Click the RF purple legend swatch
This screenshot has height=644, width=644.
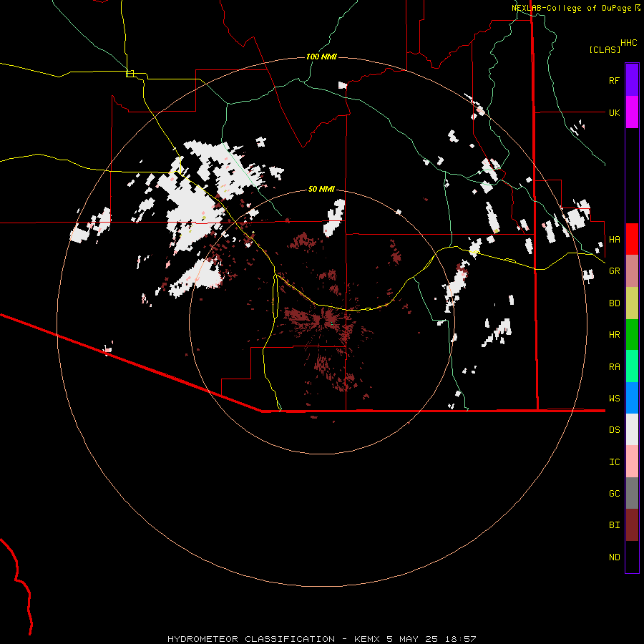[632, 79]
